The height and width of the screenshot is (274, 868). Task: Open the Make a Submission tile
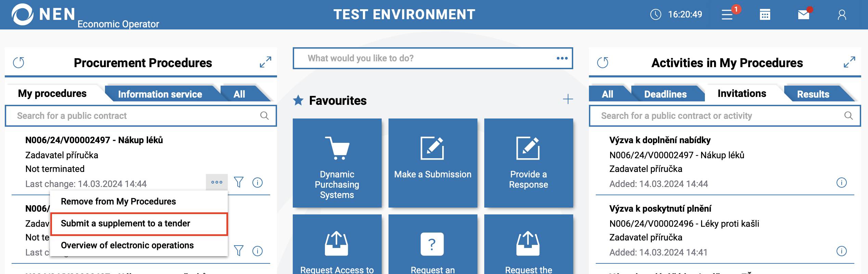coord(433,163)
